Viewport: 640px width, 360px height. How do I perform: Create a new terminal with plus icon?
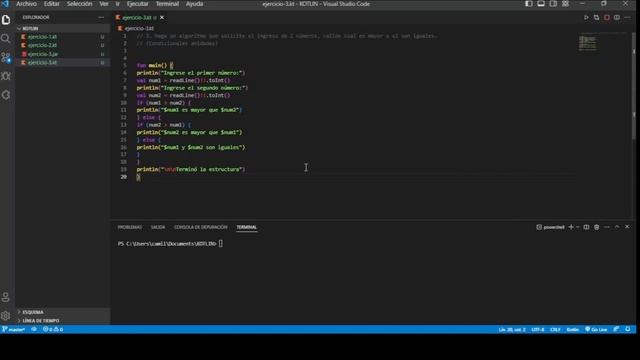coord(571,227)
